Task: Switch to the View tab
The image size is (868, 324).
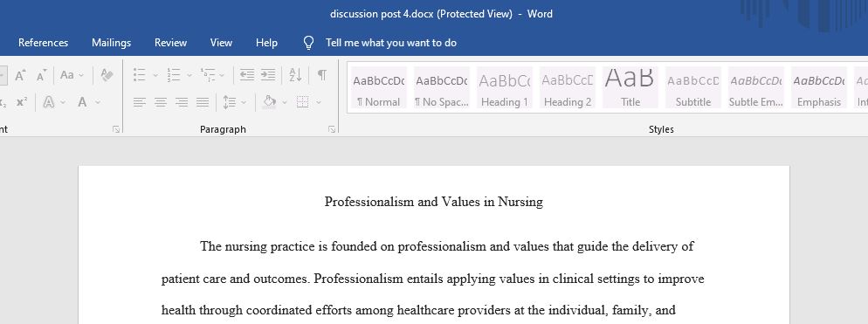Action: coord(221,43)
